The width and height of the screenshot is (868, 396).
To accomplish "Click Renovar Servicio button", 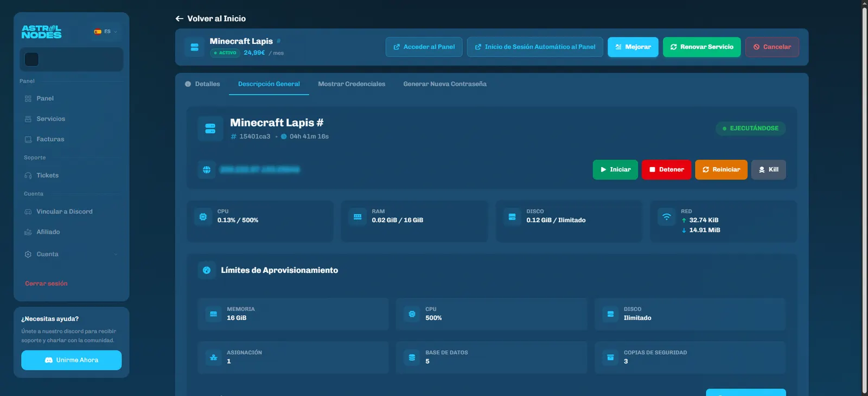I will (702, 47).
